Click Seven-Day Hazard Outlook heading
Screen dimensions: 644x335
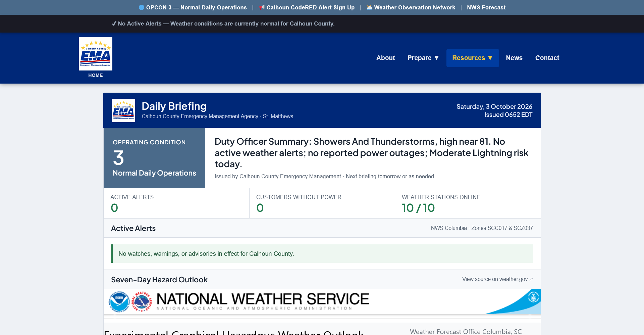[159, 280]
